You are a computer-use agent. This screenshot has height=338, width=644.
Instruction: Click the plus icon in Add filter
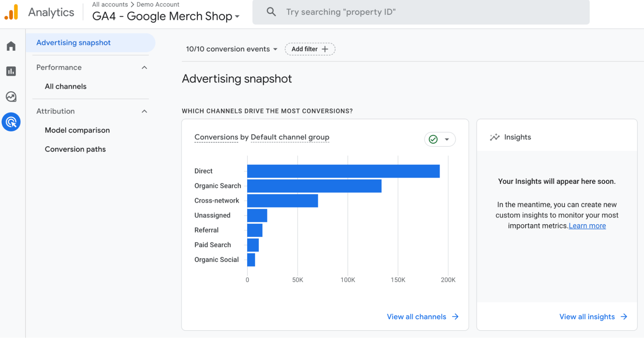point(325,49)
